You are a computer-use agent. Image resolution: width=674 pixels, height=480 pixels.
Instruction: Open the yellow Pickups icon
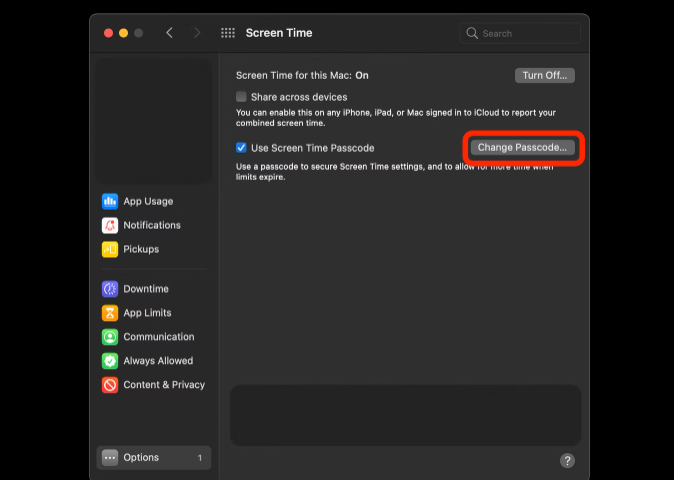110,249
